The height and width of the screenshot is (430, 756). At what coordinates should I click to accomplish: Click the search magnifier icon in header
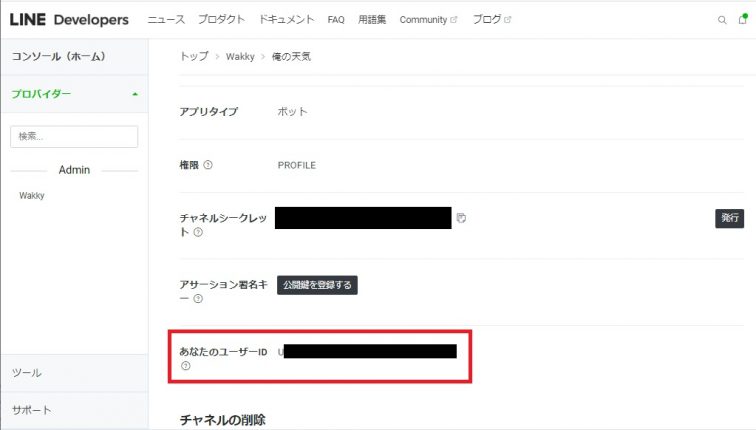(722, 20)
